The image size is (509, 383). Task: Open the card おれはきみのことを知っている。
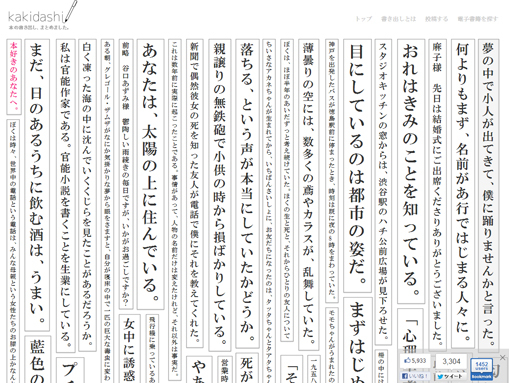[x=411, y=171]
